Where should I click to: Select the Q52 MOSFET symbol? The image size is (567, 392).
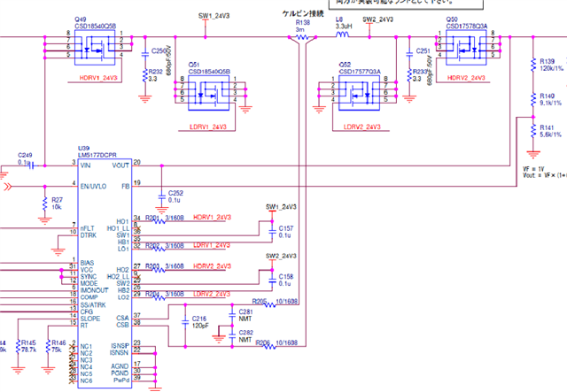[359, 93]
